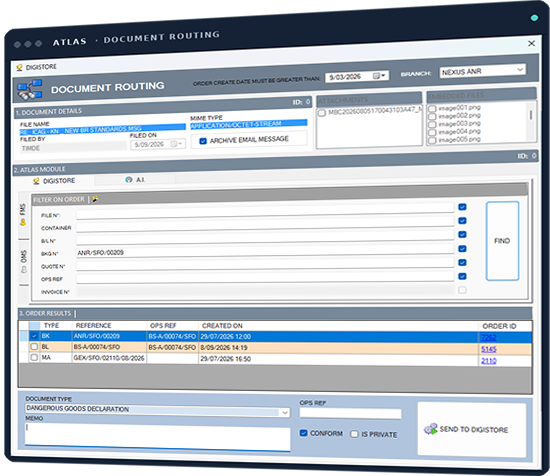The height and width of the screenshot is (476, 550).
Task: Toggle the Quote N° filter checkbox
Action: click(x=462, y=262)
